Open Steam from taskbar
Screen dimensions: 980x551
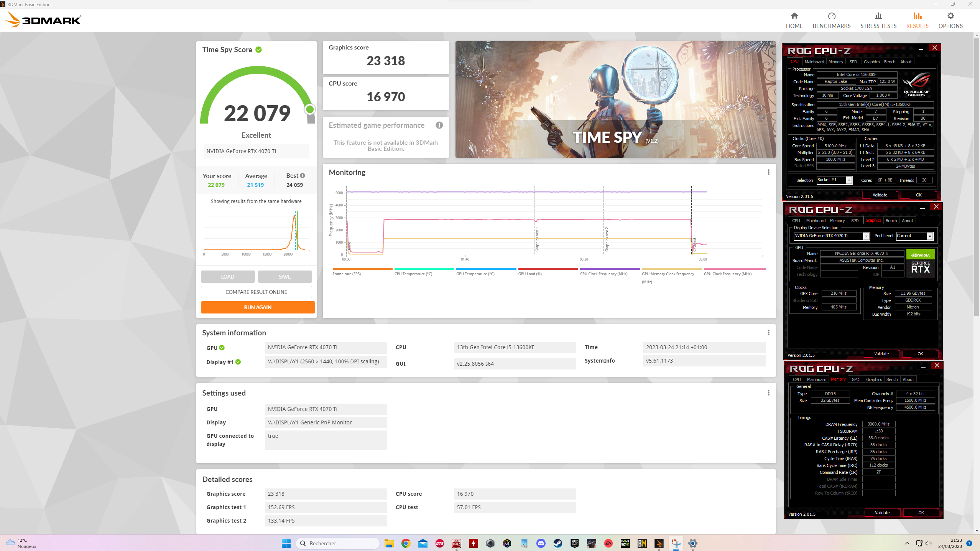557,543
